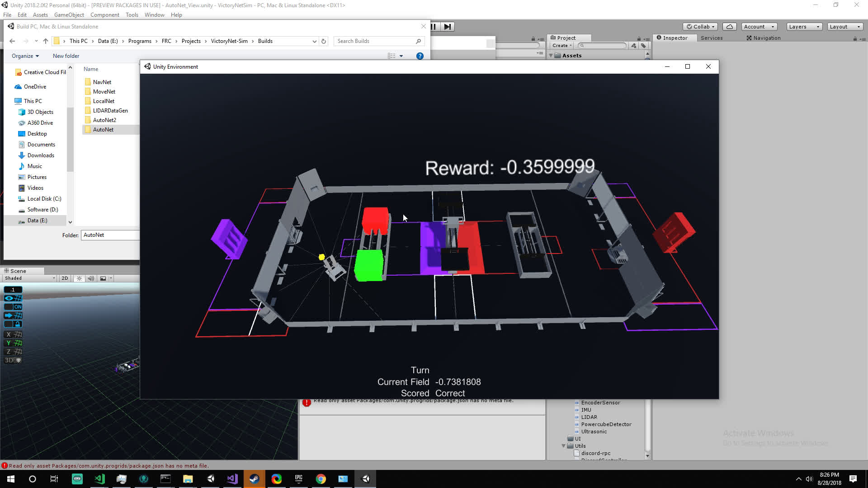Collapse the Assets folder in Project panel
The height and width of the screenshot is (488, 868).
(x=551, y=56)
